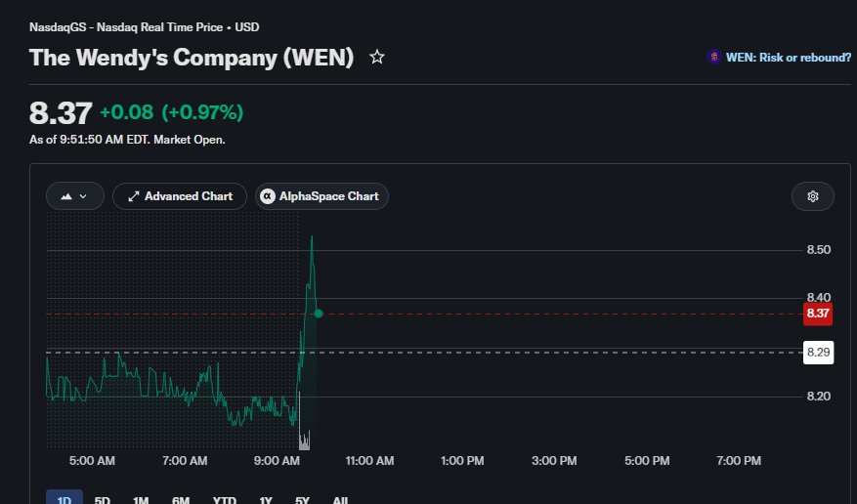Open the Advanced Chart
The width and height of the screenshot is (857, 504).
click(x=180, y=196)
